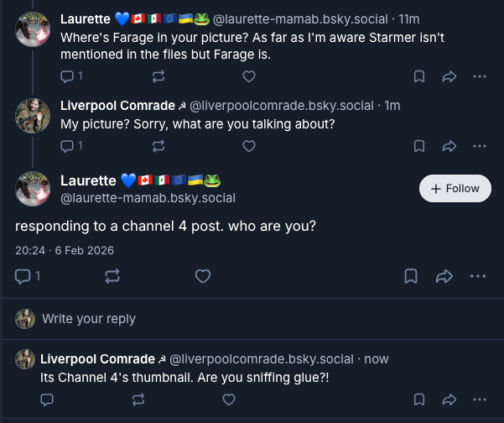Click Laurette's avatar on the main post

33,189
